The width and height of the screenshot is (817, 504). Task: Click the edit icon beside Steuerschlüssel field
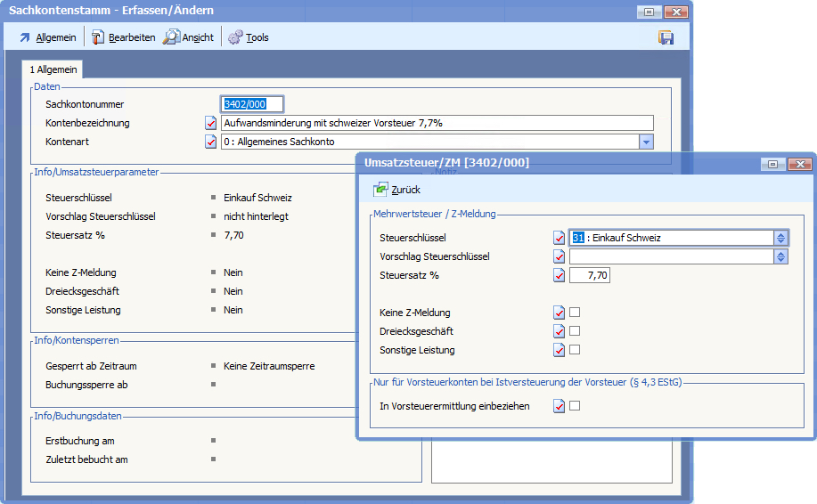pyautogui.click(x=560, y=238)
